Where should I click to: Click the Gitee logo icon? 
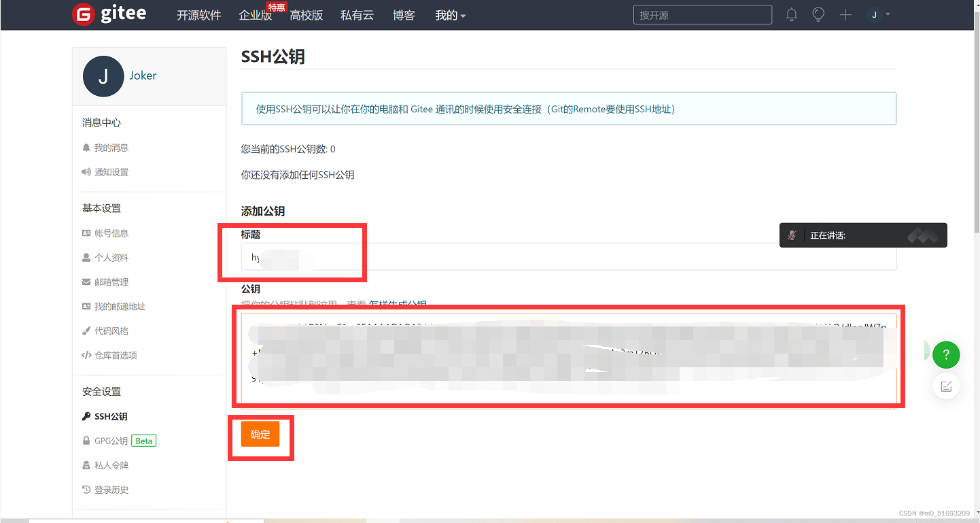point(84,14)
